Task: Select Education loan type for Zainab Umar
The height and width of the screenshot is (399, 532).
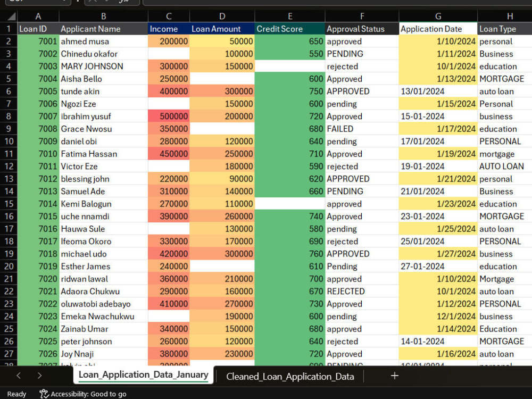Action: click(x=505, y=329)
